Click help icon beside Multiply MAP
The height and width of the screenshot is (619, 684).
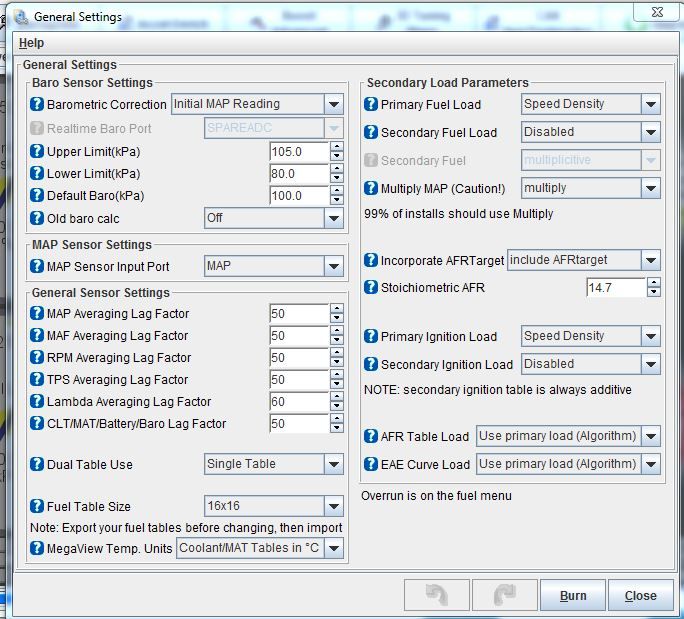coord(372,189)
